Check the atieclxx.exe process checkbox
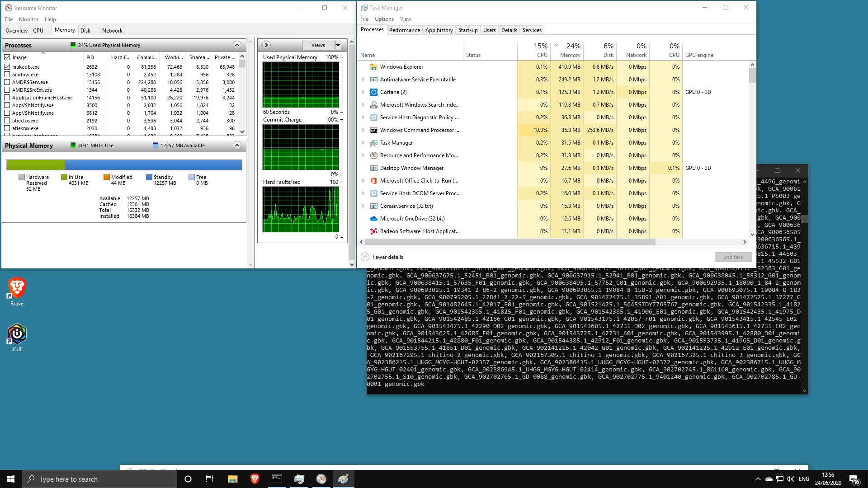 (x=7, y=121)
